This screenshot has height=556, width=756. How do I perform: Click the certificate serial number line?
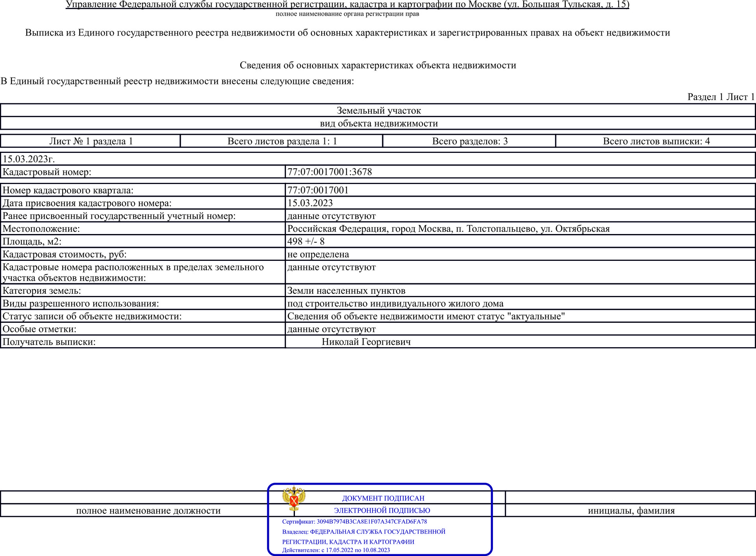point(354,521)
